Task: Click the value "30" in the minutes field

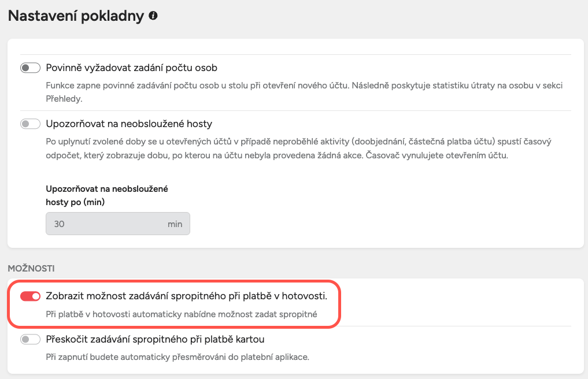Action: point(59,224)
